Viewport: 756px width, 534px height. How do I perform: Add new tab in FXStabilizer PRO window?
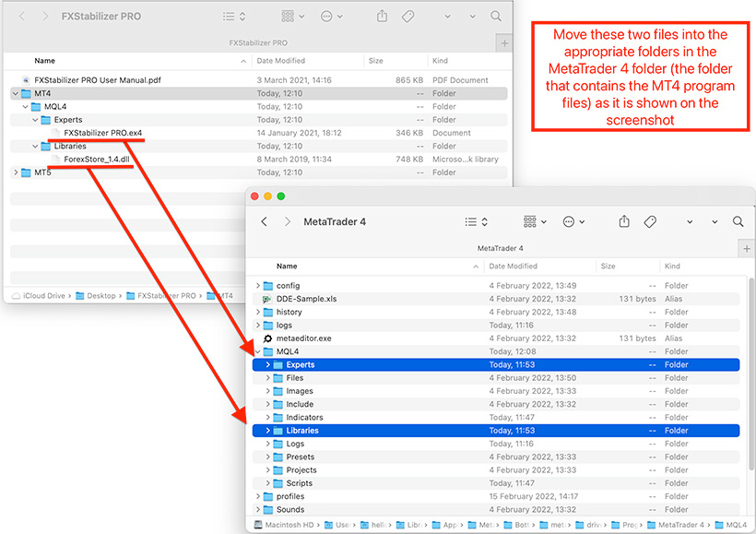[x=504, y=43]
